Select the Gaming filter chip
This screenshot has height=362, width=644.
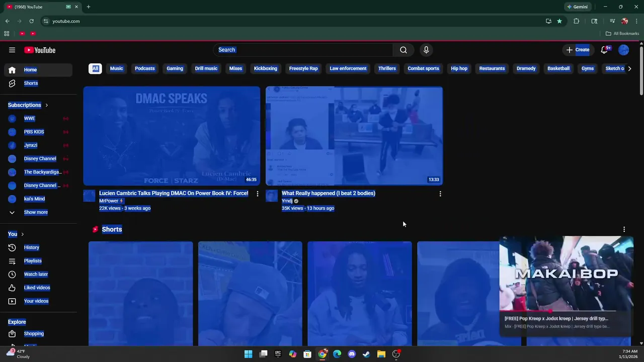pos(175,68)
